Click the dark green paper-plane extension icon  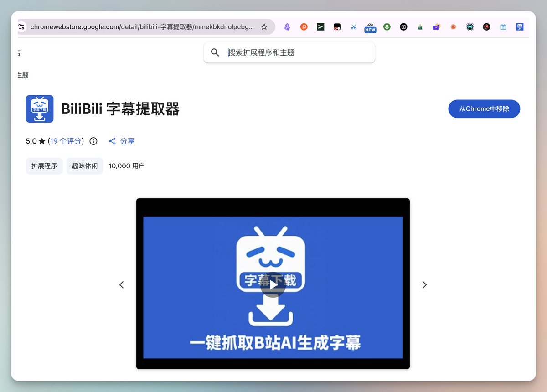tap(320, 27)
